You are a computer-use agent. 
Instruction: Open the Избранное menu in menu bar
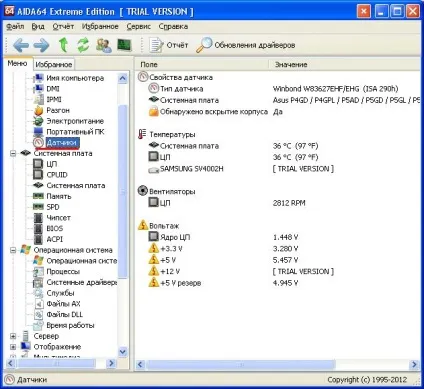point(100,26)
